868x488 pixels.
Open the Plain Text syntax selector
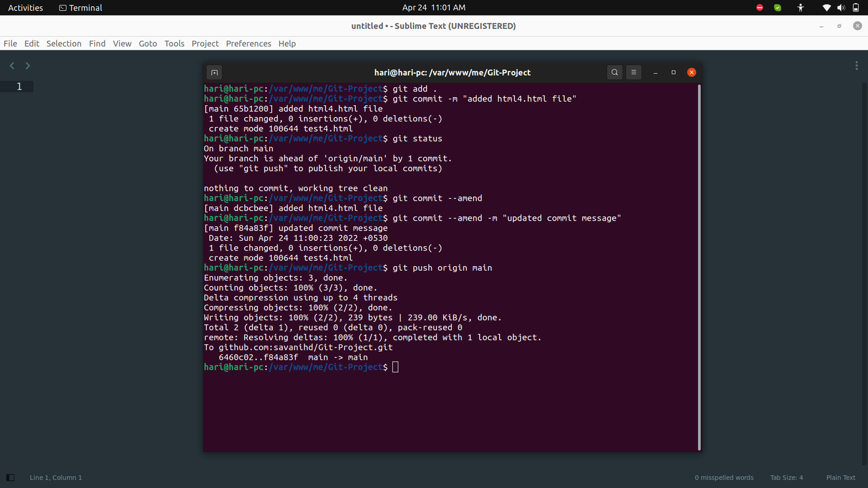840,478
